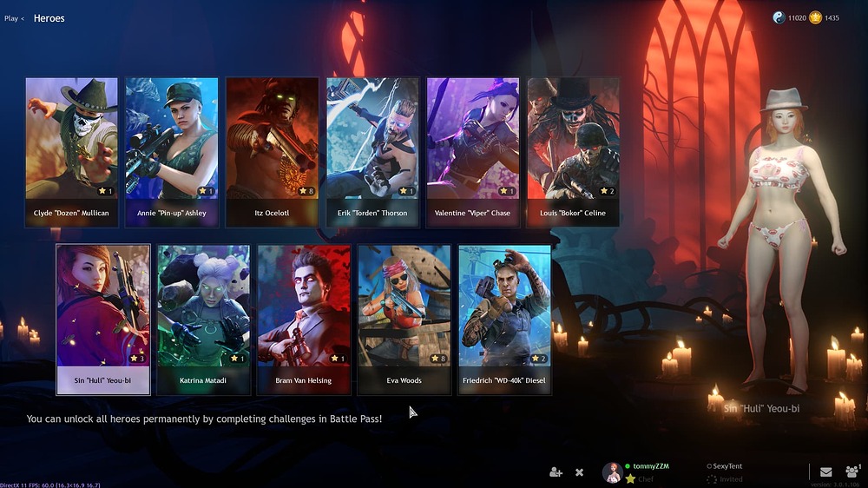Click the 1435 gold amount
Screen dimensions: 868x488
[832, 18]
